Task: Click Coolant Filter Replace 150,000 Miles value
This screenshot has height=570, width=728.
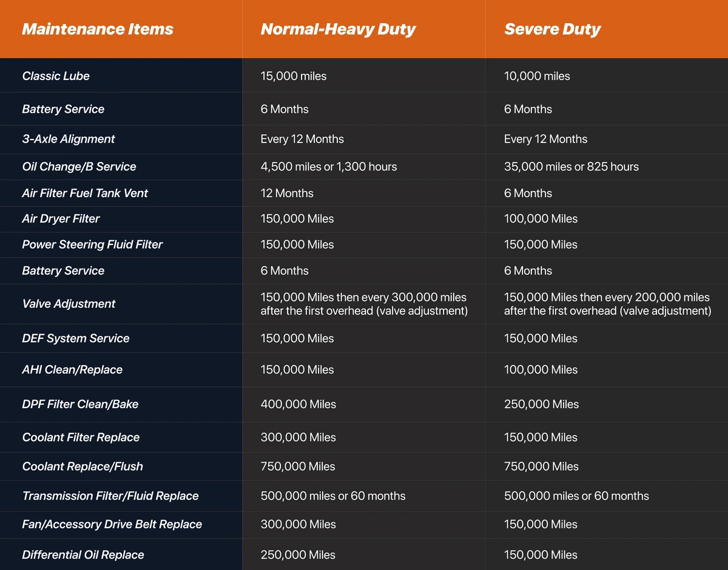Action: click(x=541, y=437)
